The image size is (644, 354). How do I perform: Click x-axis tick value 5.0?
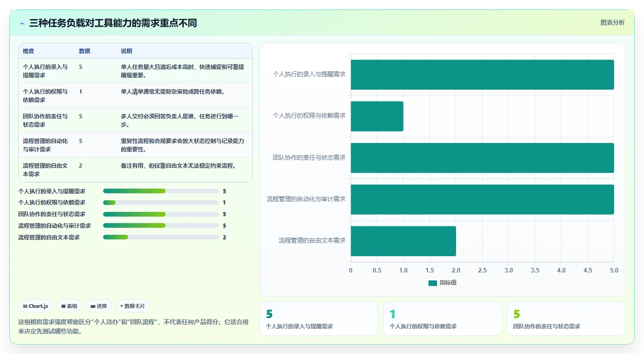[x=614, y=270]
